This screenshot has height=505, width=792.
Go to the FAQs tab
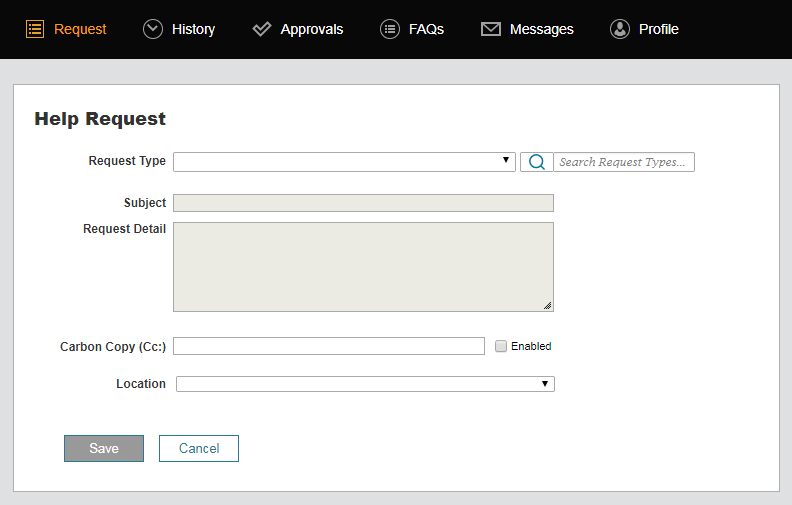click(426, 29)
